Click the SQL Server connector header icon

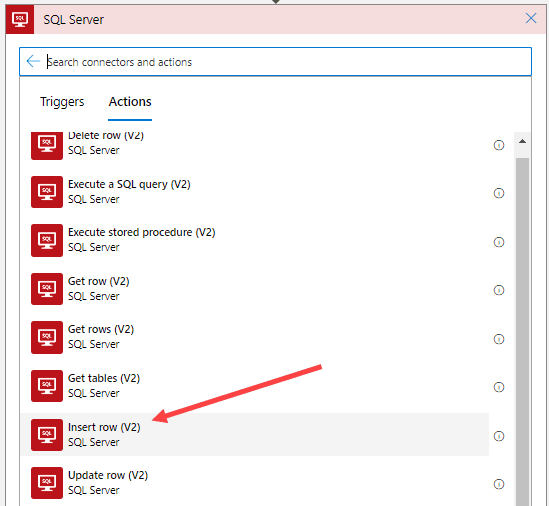(20, 19)
